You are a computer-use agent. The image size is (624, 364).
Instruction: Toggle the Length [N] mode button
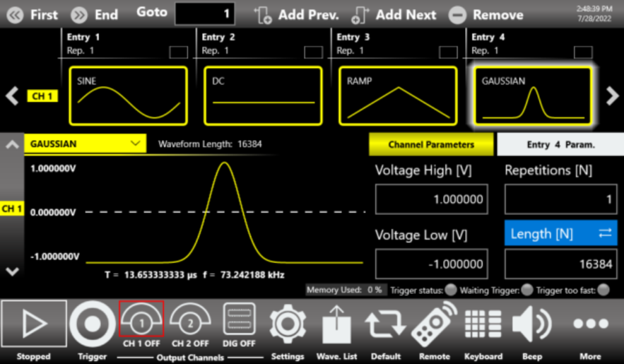point(560,233)
